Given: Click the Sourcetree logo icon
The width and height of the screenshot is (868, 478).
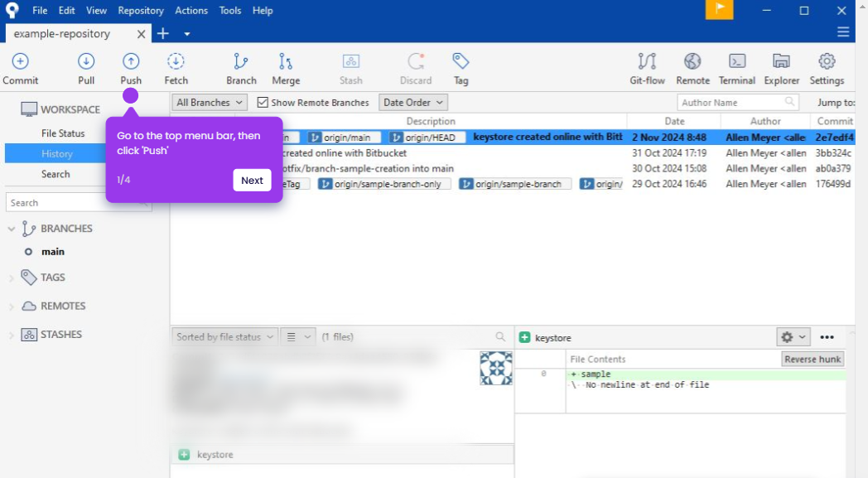Looking at the screenshot, I should tap(12, 10).
